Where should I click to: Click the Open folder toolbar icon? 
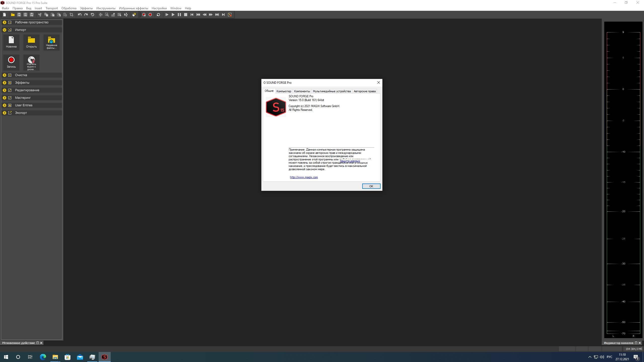(13, 15)
